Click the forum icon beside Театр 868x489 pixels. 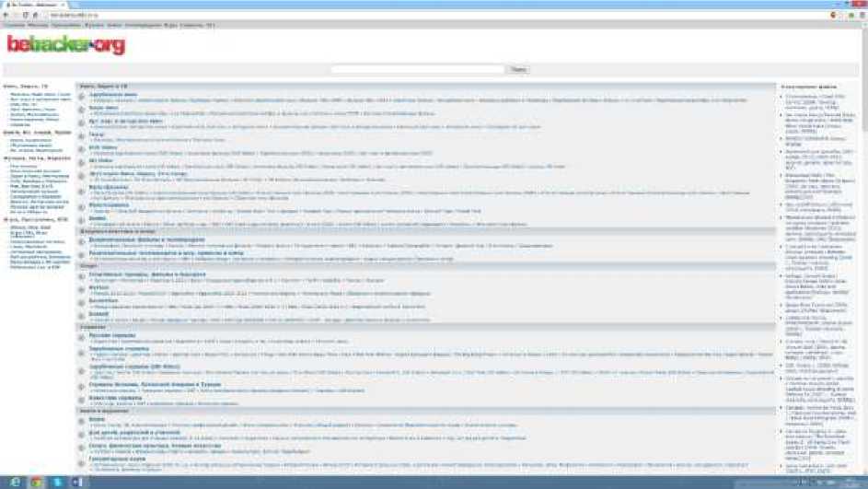tap(82, 136)
